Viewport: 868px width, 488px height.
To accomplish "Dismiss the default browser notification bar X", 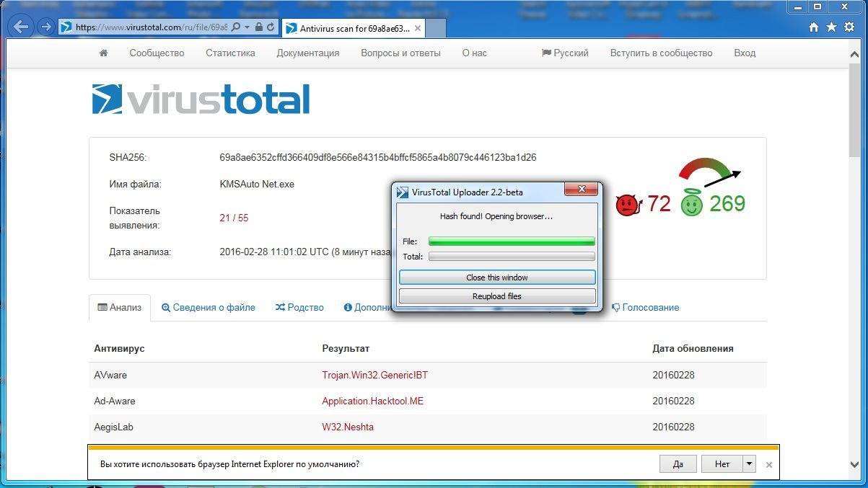I will [769, 465].
